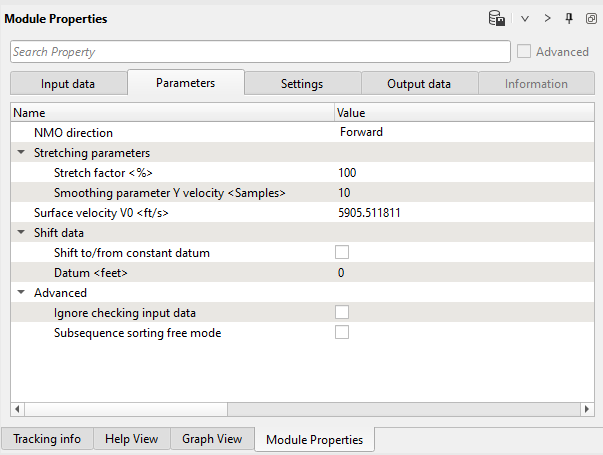Float the Module Properties panel window
603x455 pixels.
[589, 18]
